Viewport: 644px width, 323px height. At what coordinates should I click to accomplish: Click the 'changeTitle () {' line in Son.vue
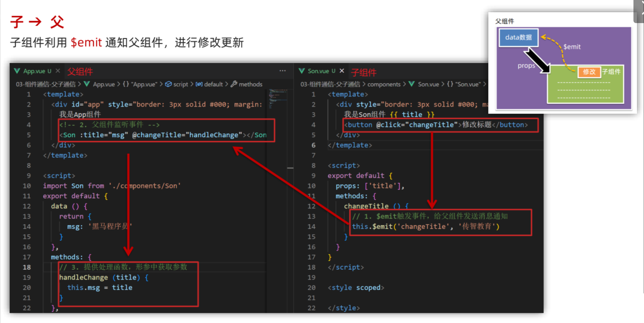[x=376, y=206]
